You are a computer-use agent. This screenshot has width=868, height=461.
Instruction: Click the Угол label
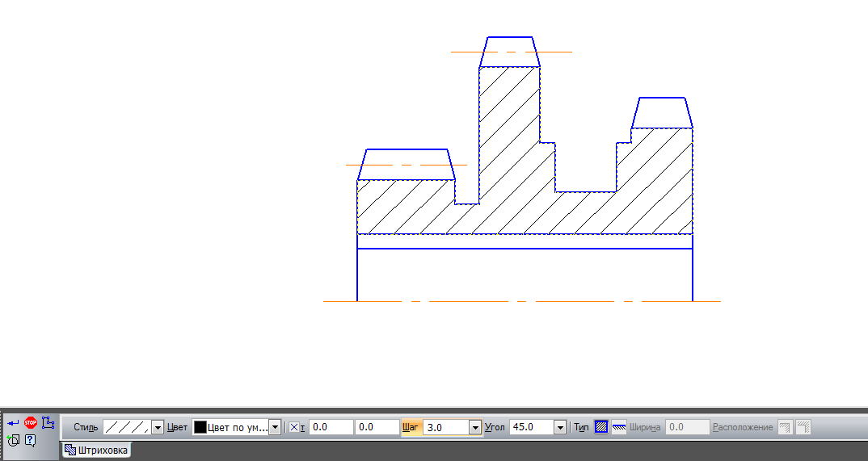click(495, 427)
